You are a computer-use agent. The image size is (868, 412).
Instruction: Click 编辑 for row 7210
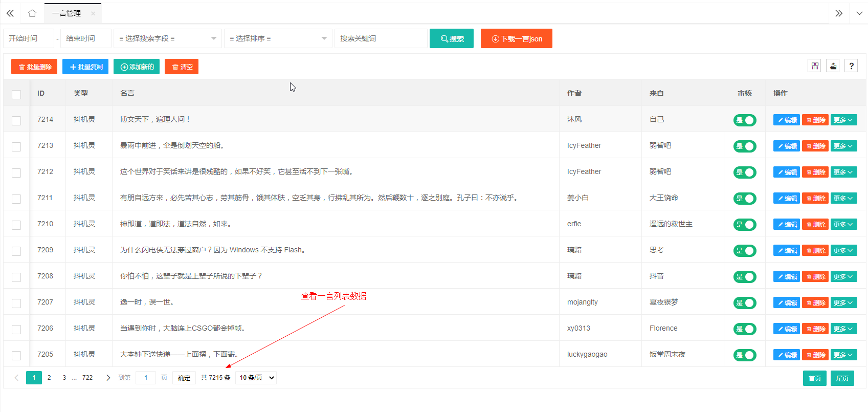[787, 224]
